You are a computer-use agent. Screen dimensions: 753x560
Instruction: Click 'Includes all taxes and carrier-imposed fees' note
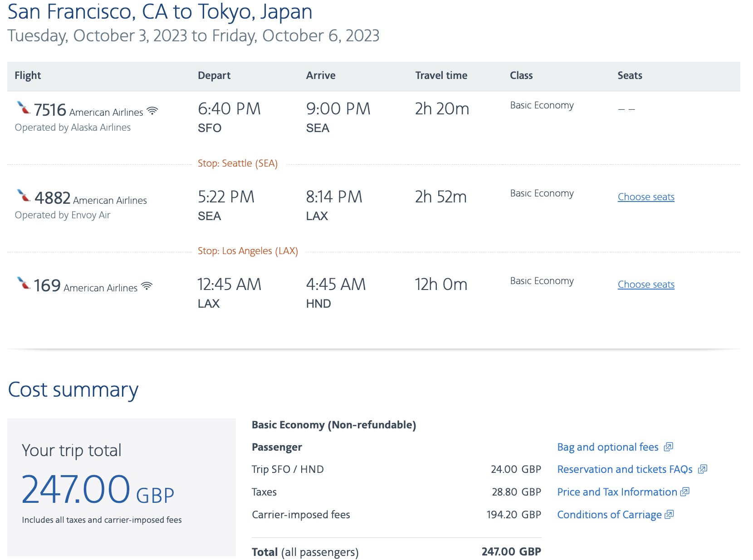[102, 520]
